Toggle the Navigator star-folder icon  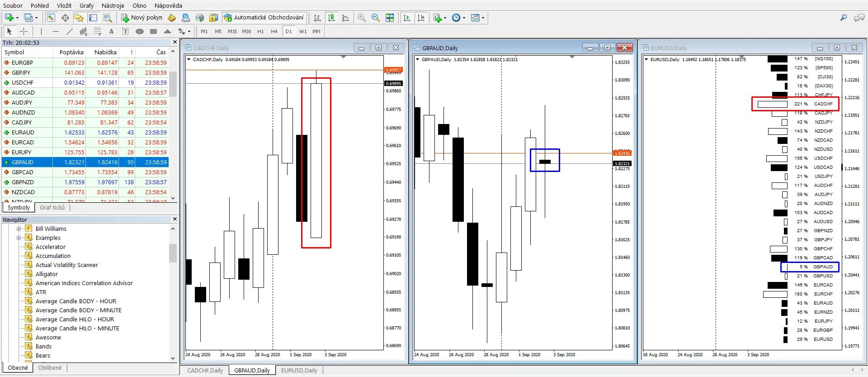(x=79, y=18)
